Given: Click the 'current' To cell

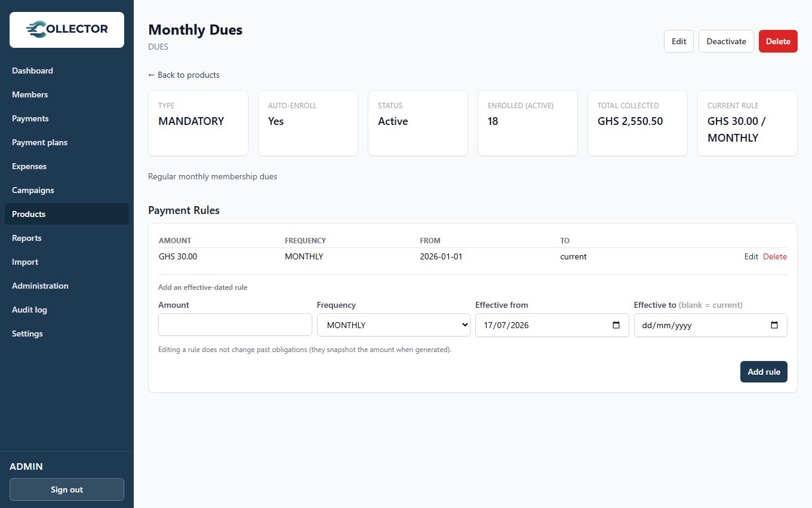Looking at the screenshot, I should click(573, 256).
